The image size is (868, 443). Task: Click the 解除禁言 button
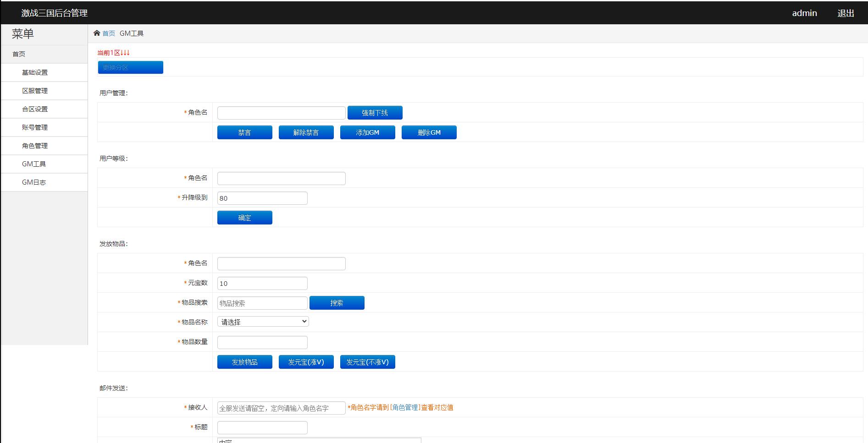tap(306, 132)
